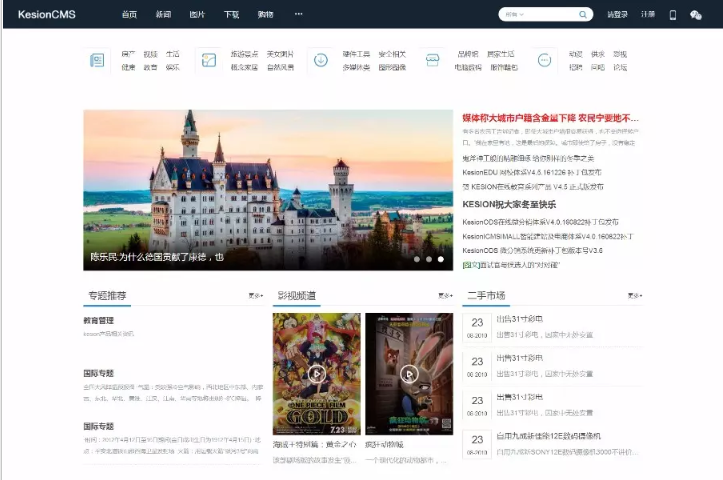Click the chat bubble category icon
Screen dimensions: 723x480
(x=544, y=60)
